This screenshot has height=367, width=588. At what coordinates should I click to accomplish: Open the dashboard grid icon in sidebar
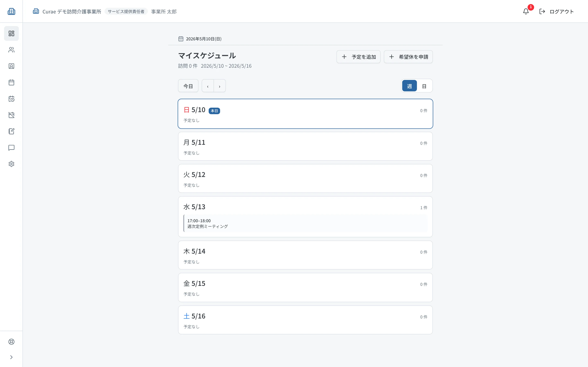[x=11, y=33]
